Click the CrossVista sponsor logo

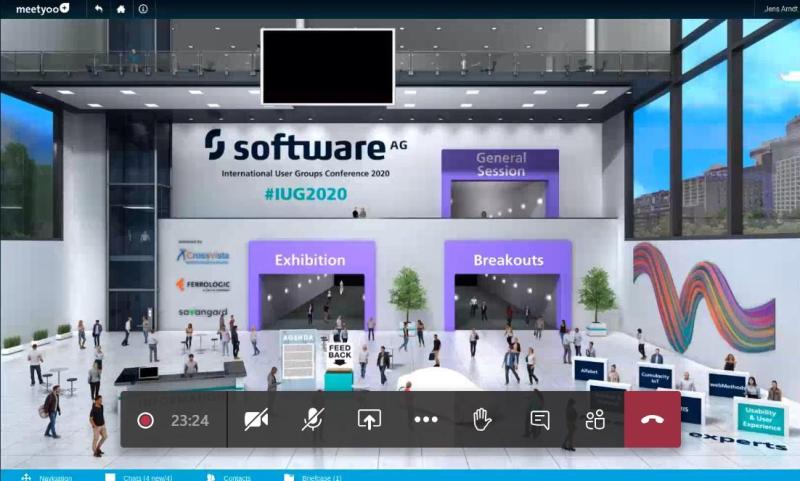click(203, 256)
